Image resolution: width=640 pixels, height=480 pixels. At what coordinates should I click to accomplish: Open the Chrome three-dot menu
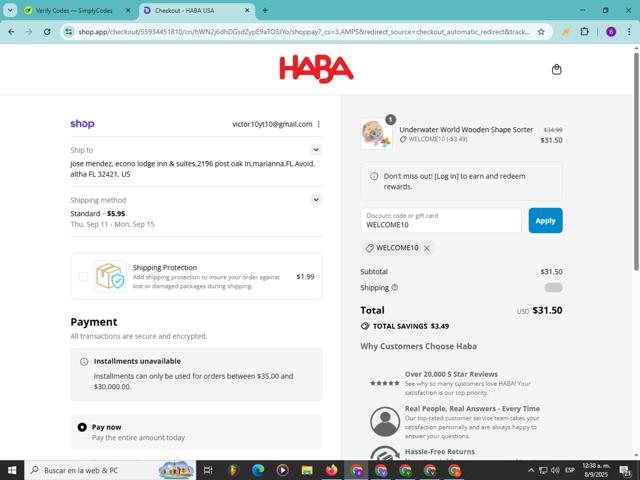tap(629, 32)
